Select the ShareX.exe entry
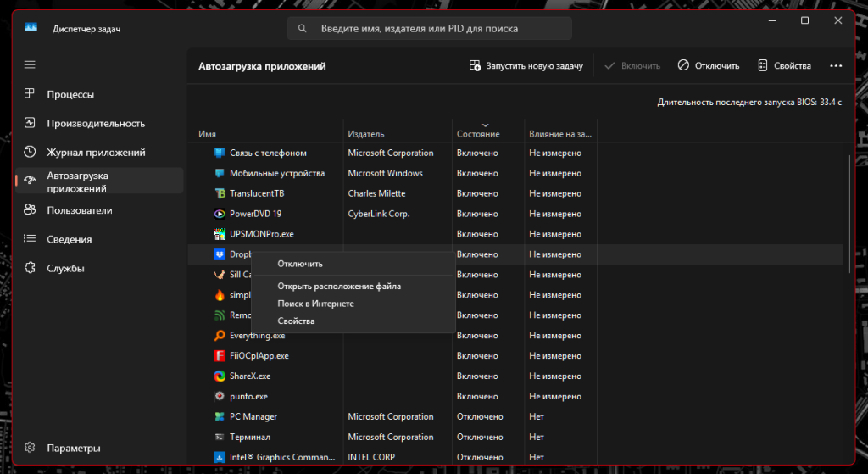Screen dimensions: 868x474 click(x=250, y=376)
